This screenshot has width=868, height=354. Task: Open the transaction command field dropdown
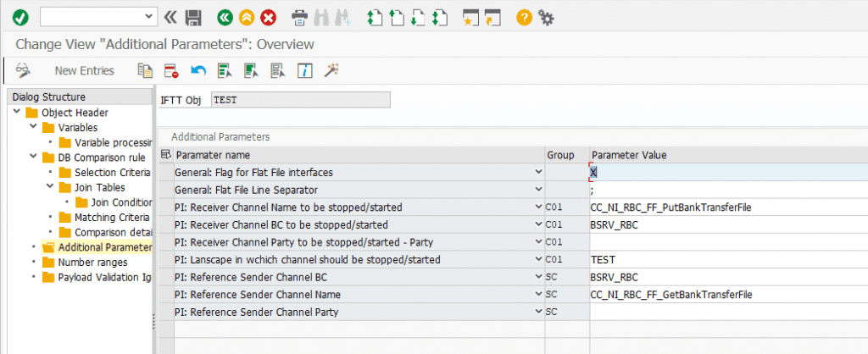tap(147, 17)
